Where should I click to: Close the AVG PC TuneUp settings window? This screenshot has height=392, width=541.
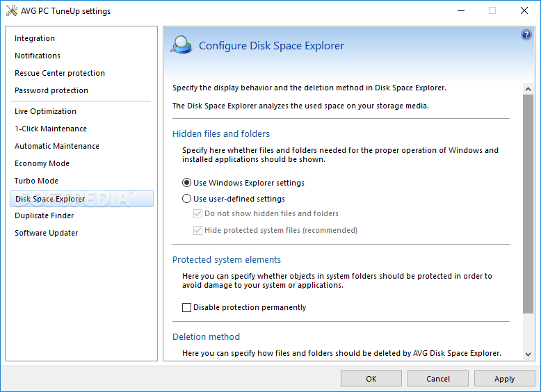click(524, 10)
